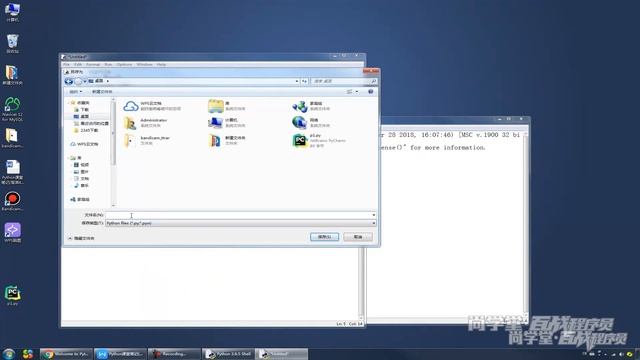This screenshot has width=640, height=360.
Task: Select the 新建文件夹 folder in the file list
Action: (x=227, y=140)
